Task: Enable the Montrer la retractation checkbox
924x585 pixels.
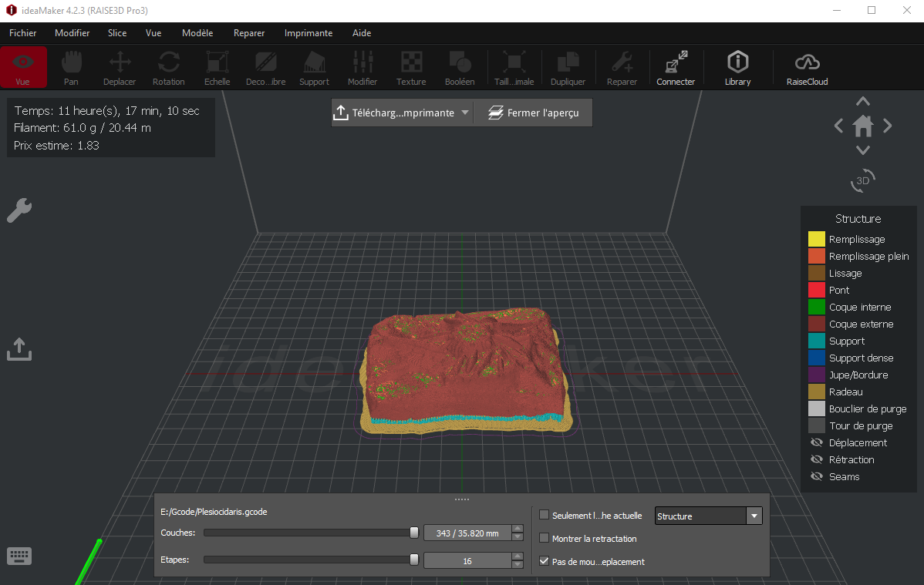Action: coord(545,538)
